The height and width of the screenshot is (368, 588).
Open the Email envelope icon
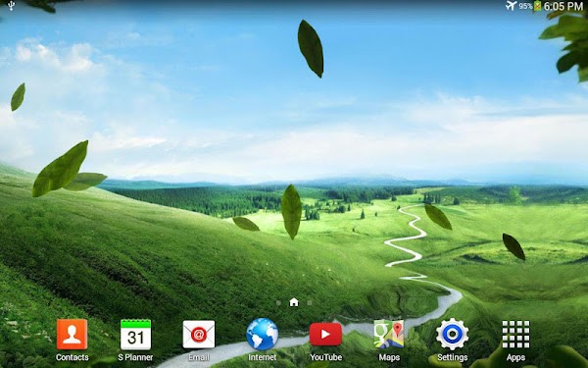(x=199, y=335)
